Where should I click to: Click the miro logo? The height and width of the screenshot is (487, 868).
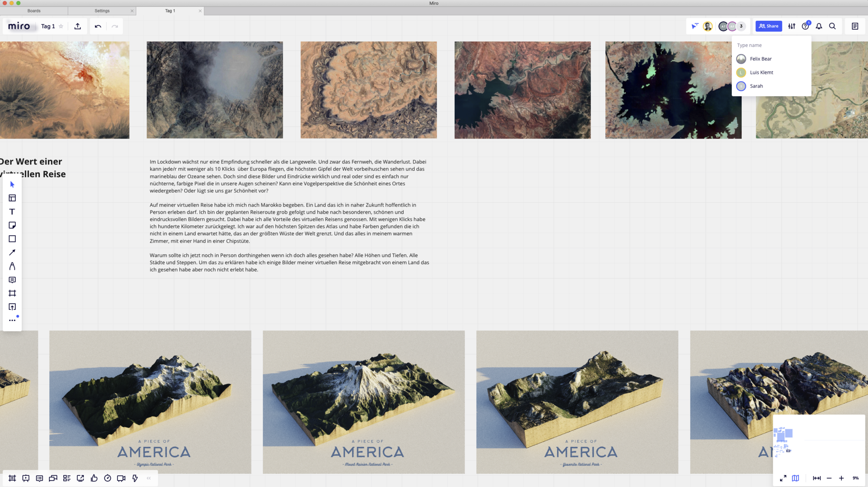click(19, 26)
